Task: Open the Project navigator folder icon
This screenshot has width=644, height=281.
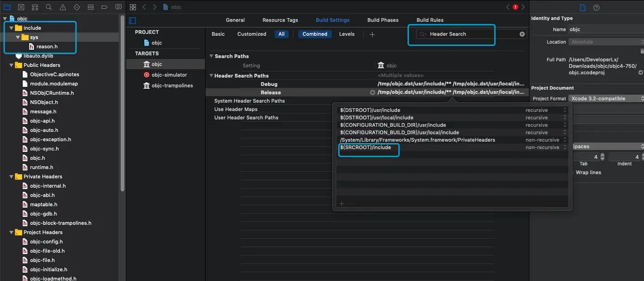Action: 7,7
